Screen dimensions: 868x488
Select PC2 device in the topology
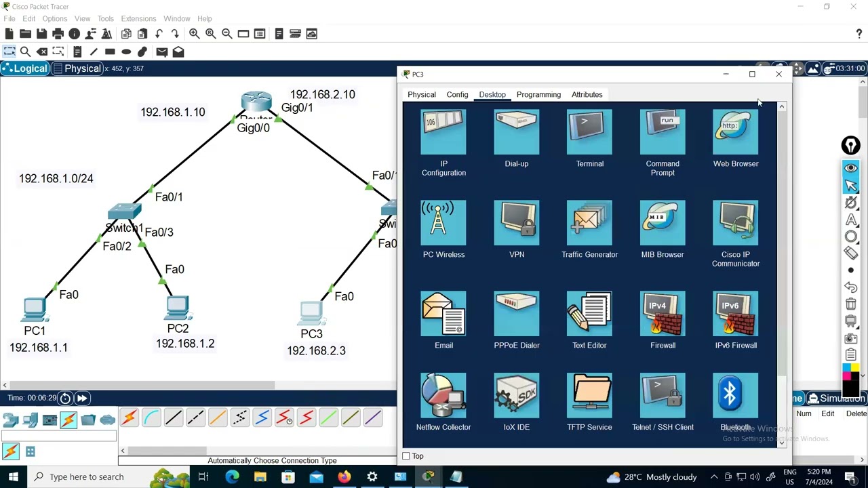pyautogui.click(x=178, y=308)
